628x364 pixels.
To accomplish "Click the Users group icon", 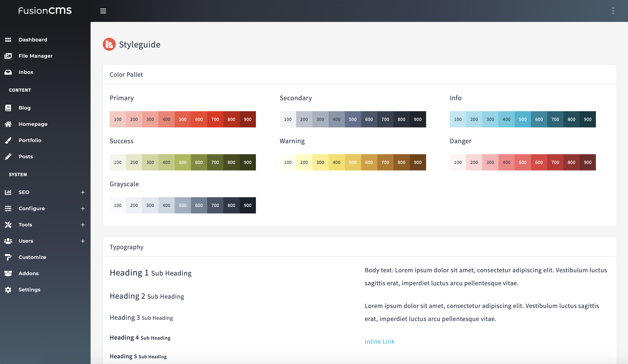I will pyautogui.click(x=8, y=241).
